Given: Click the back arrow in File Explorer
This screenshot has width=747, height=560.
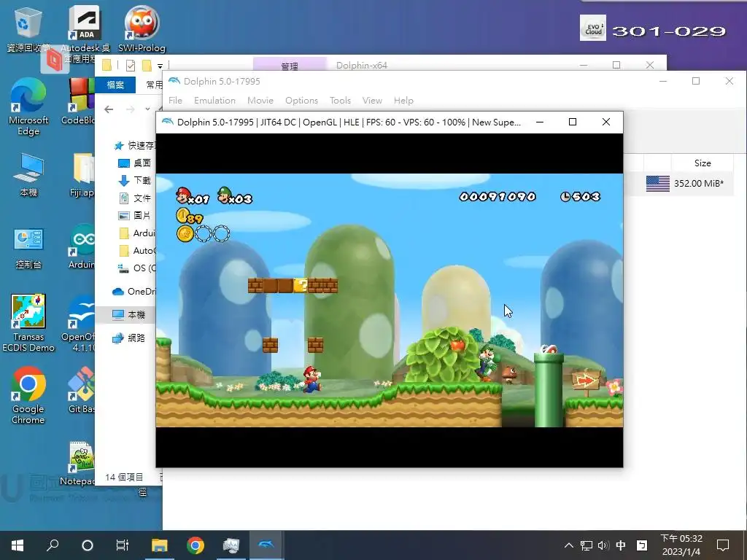Looking at the screenshot, I should point(109,109).
